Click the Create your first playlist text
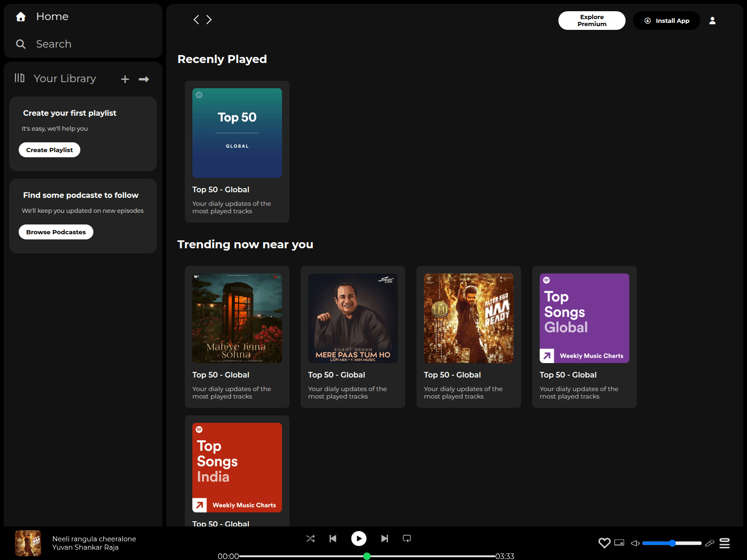747x560 pixels. [70, 113]
